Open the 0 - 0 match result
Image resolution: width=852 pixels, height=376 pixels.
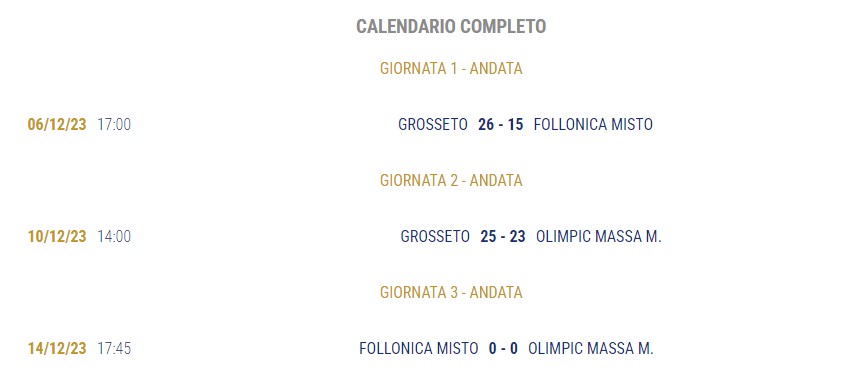pos(503,348)
